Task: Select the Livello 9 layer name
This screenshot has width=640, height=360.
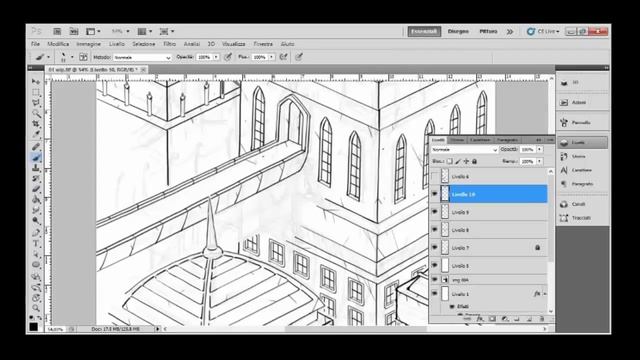Action: pyautogui.click(x=460, y=213)
